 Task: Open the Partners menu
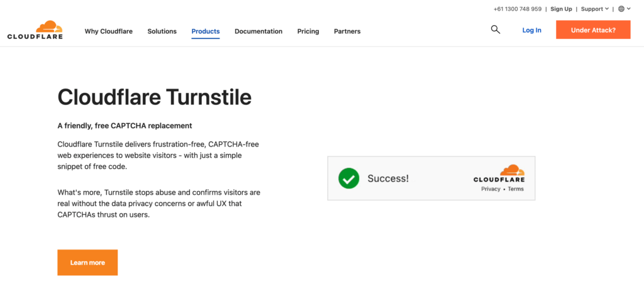click(x=347, y=31)
